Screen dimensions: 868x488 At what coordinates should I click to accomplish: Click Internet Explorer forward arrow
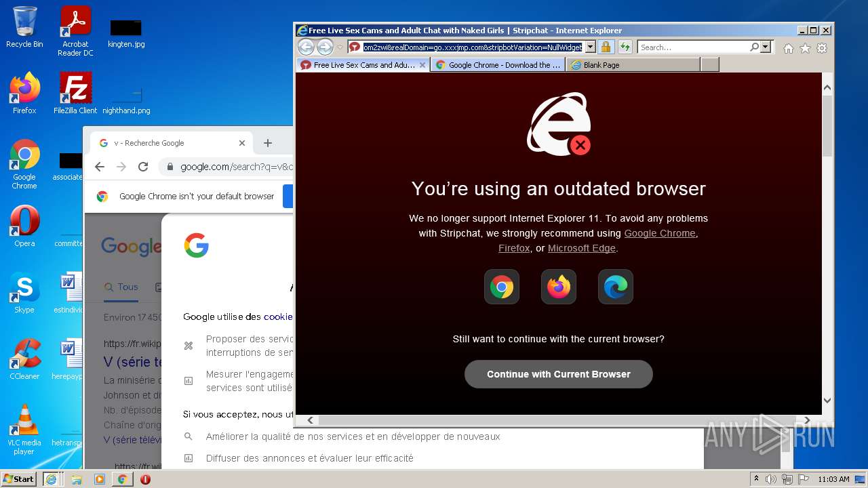tap(325, 47)
